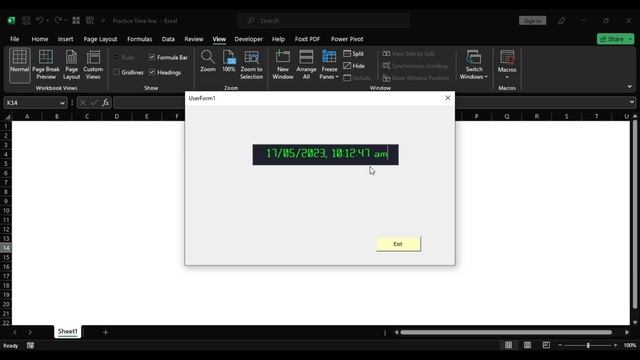640x360 pixels.
Task: Select Normal workbook view
Action: tap(20, 64)
